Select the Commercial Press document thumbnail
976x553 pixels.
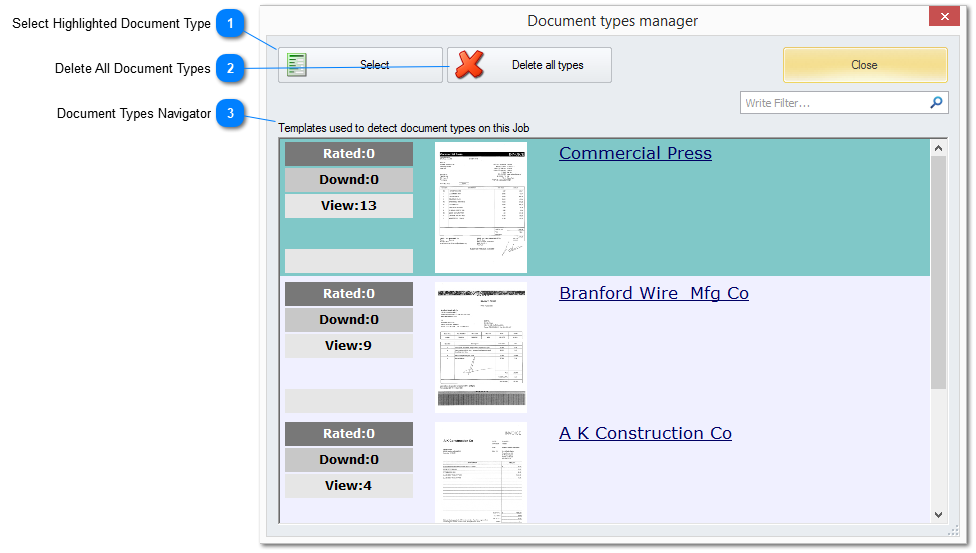(481, 207)
